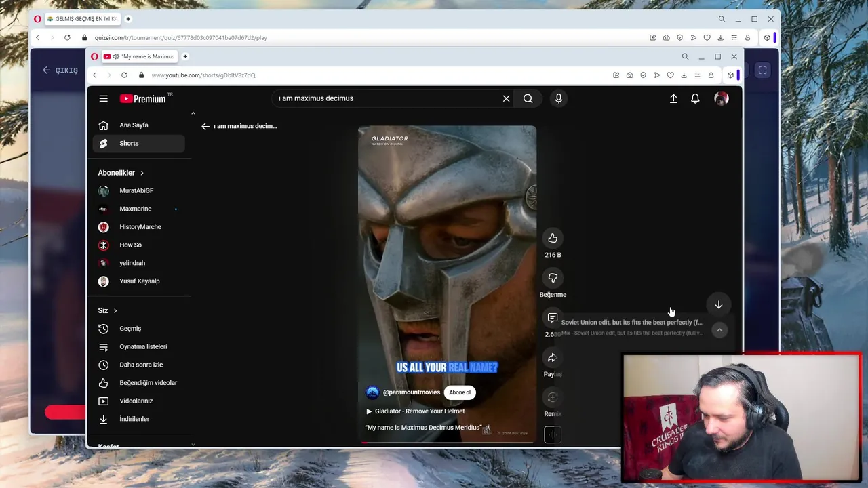This screenshot has height=488, width=868.
Task: Open new tab in back quizei window
Action: [x=128, y=19]
